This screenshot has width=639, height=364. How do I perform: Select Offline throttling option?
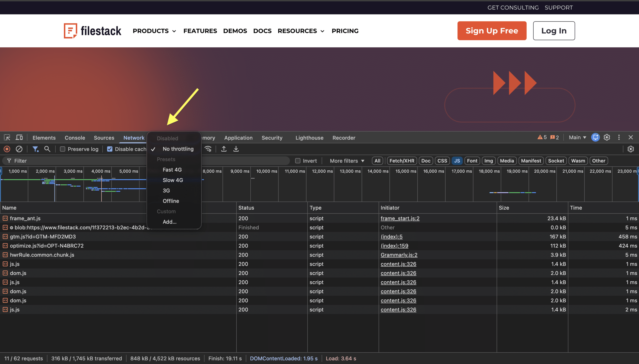(x=174, y=201)
